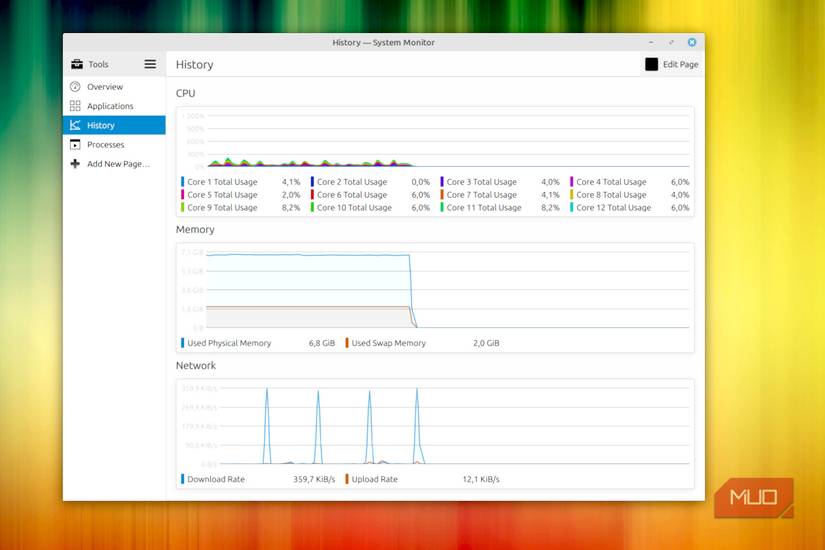Click the Core 2 Total Usage label
This screenshot has height=550, width=825.
pyautogui.click(x=352, y=182)
